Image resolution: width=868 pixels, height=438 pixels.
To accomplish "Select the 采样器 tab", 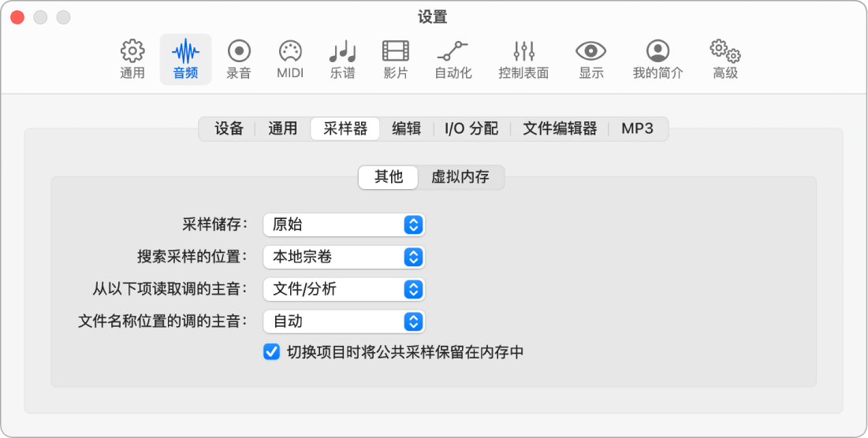I will click(x=345, y=129).
